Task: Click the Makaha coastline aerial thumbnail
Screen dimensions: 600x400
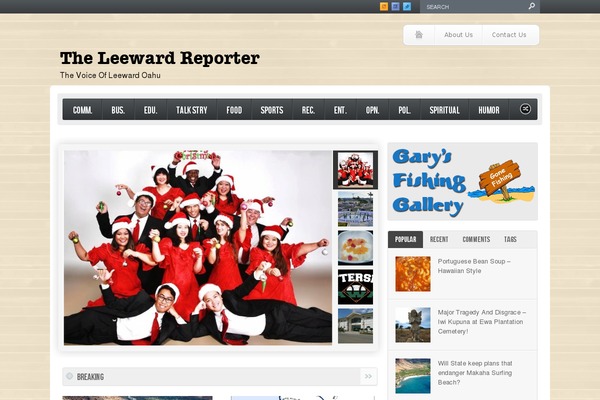Action: click(x=413, y=376)
